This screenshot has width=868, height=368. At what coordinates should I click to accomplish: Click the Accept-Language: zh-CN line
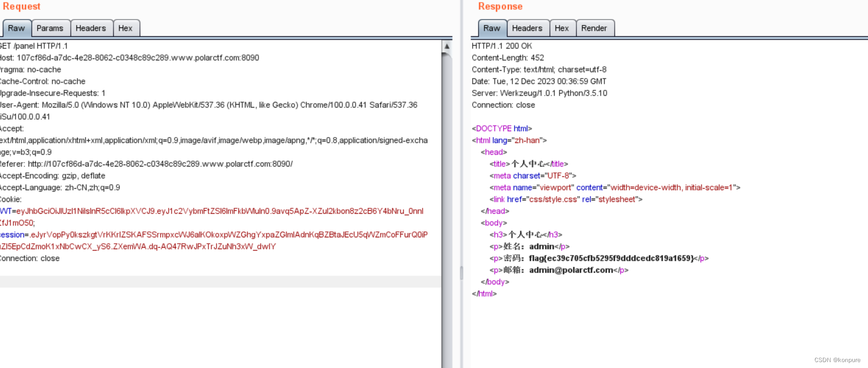(x=60, y=187)
